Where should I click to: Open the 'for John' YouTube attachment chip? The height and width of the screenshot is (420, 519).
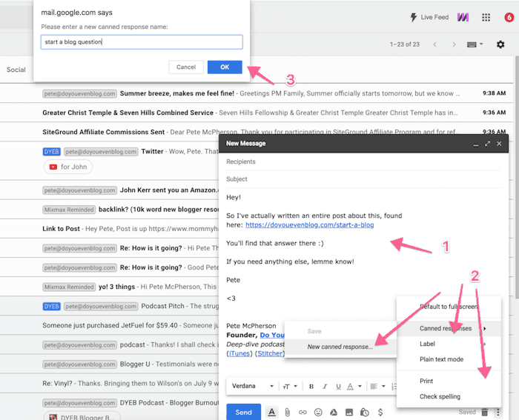coord(68,167)
